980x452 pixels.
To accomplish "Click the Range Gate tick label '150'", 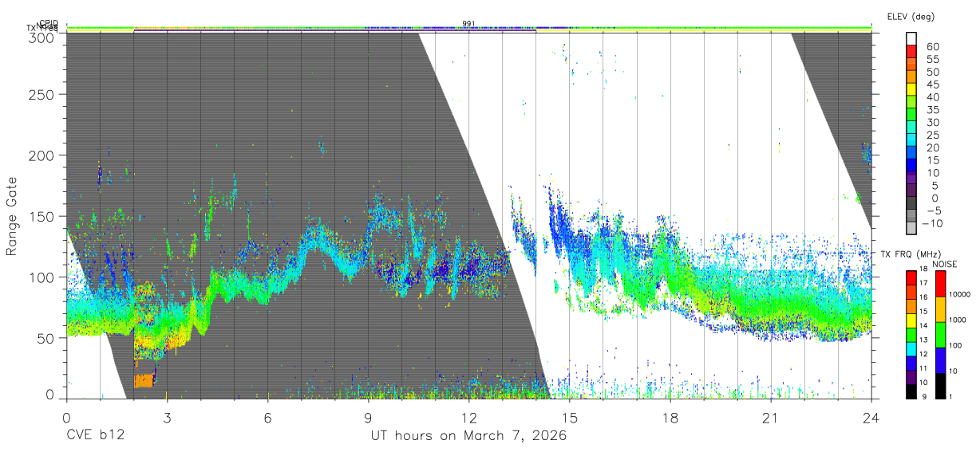I will click(41, 216).
